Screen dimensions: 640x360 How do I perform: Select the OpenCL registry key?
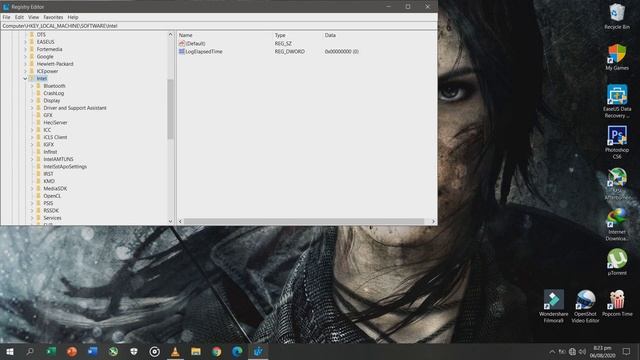tap(52, 196)
